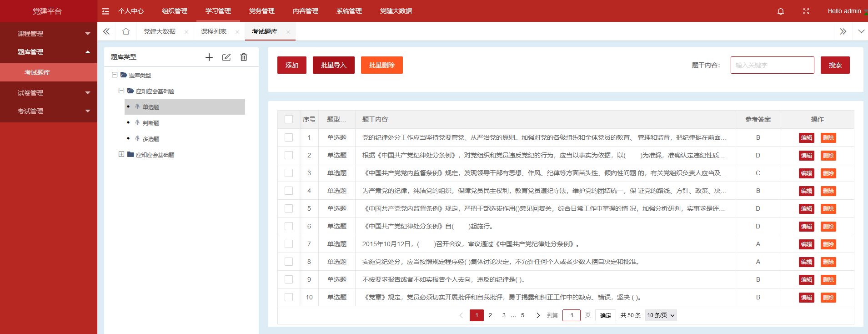868x334 pixels.
Task: Collapse the 题库管理 sidebar menu
Action: (49, 52)
